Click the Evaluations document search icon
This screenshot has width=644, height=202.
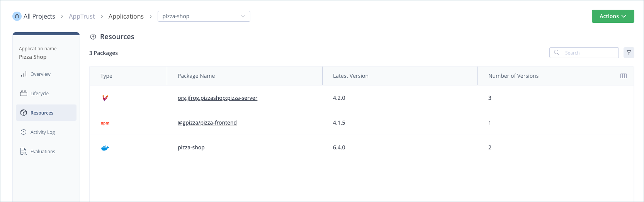[x=24, y=151]
